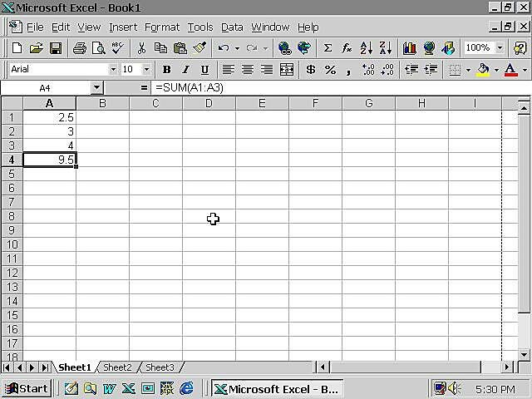The image size is (532, 399).
Task: Merge and center the selected cells
Action: tap(287, 70)
